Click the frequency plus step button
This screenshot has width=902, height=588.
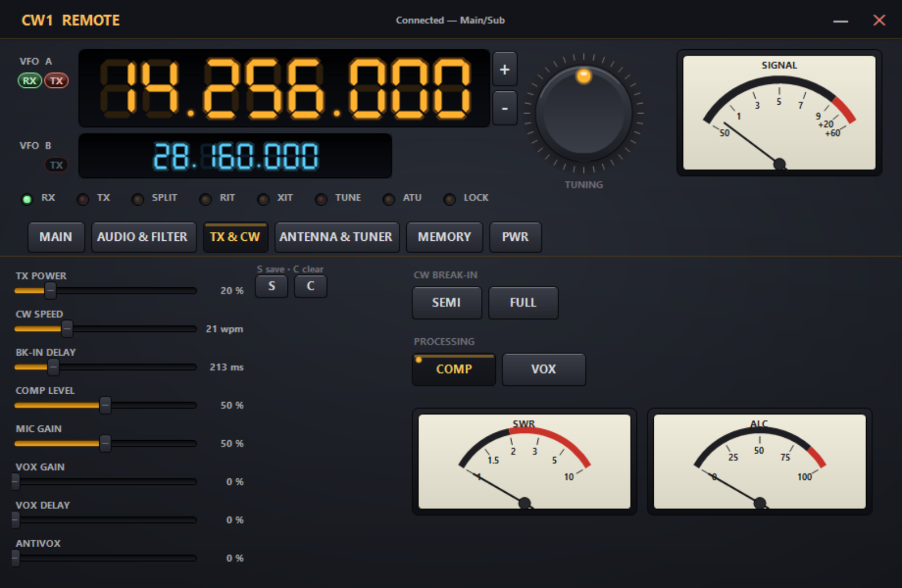pos(505,69)
